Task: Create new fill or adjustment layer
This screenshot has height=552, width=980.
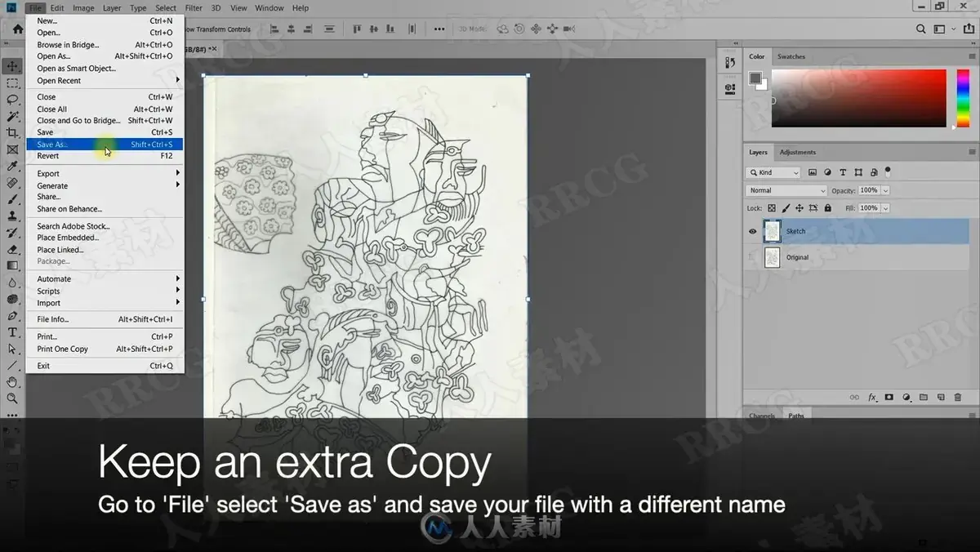Action: [906, 398]
